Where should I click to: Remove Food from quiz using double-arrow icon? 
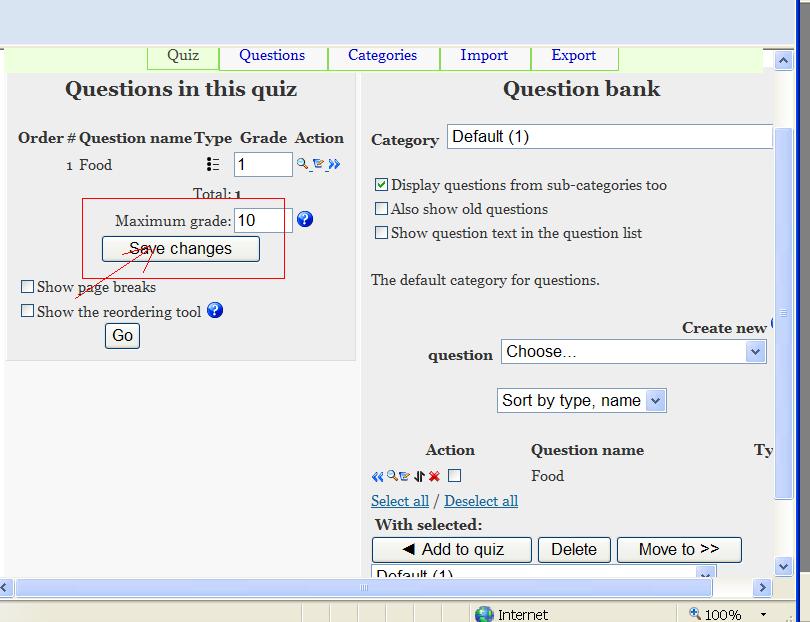(334, 164)
